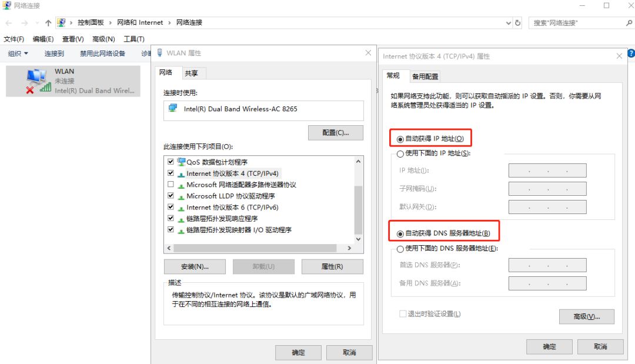Image resolution: width=635 pixels, height=364 pixels.
Task: Click 确定 in the WLAN 属性 dialog
Action: 299,353
